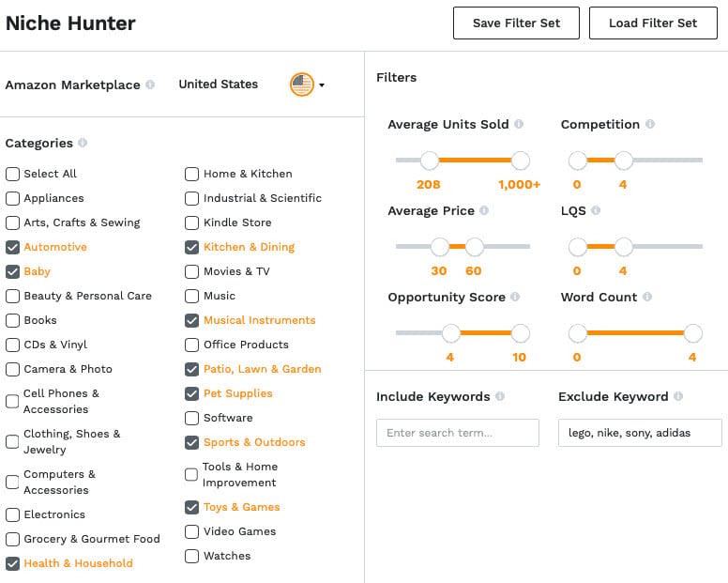Screen dimensions: 728x583
Task: Check Movies & TV checkbox
Action: tap(191, 271)
